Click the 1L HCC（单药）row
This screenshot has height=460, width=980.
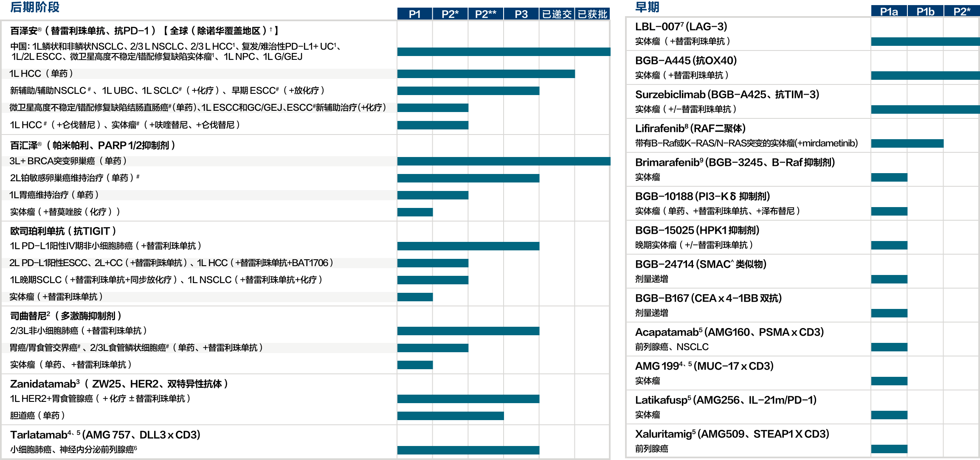(41, 73)
